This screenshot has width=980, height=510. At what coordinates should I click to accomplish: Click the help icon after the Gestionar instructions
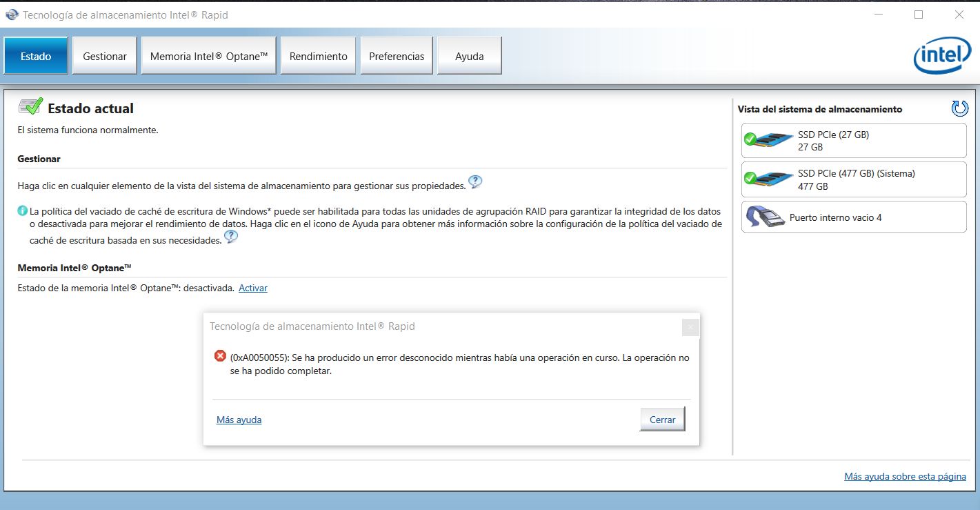[475, 182]
